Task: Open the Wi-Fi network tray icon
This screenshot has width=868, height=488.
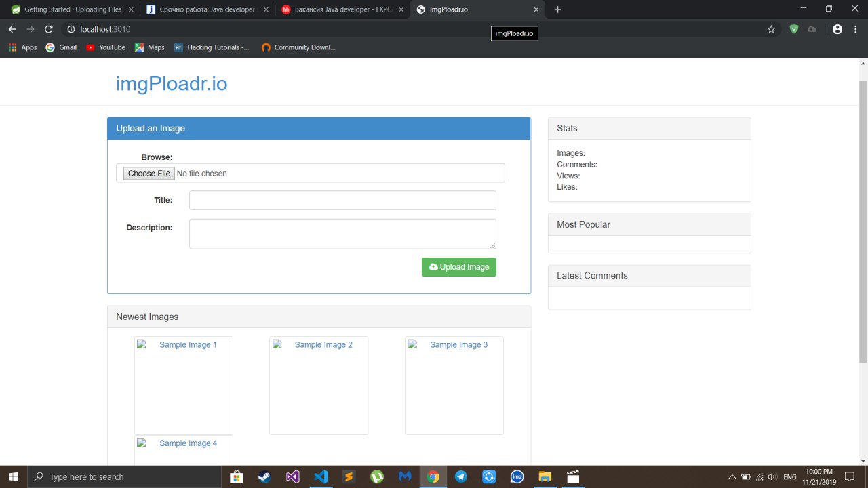Action: (759, 476)
